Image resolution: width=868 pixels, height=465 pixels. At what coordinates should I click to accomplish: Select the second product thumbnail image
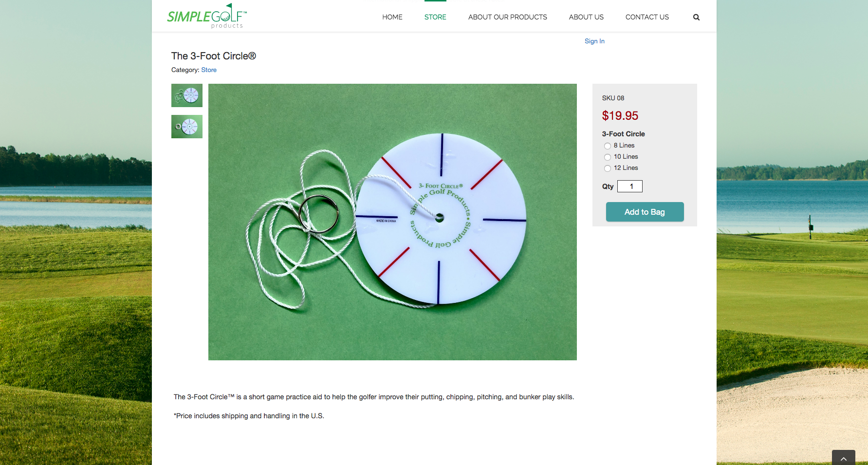(x=187, y=127)
